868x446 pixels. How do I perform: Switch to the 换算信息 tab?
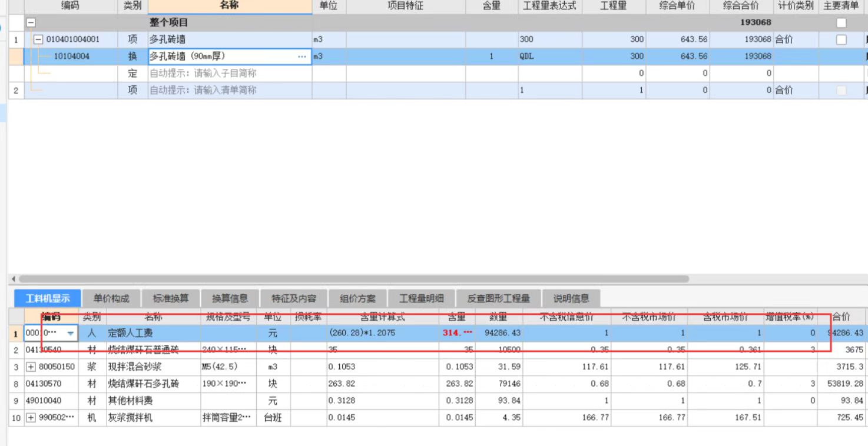pyautogui.click(x=230, y=298)
